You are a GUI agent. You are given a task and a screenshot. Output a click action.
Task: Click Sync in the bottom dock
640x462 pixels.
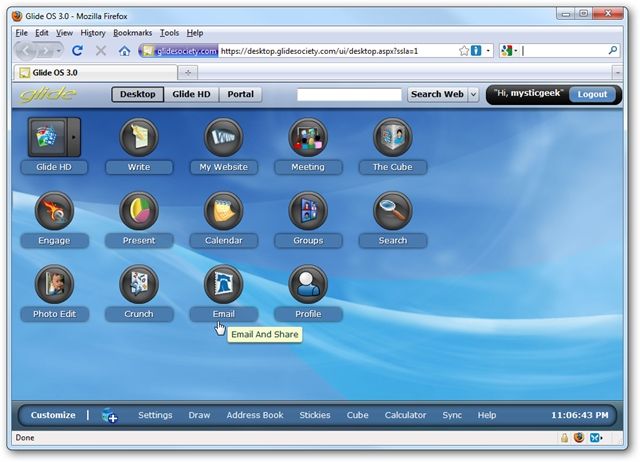[452, 415]
